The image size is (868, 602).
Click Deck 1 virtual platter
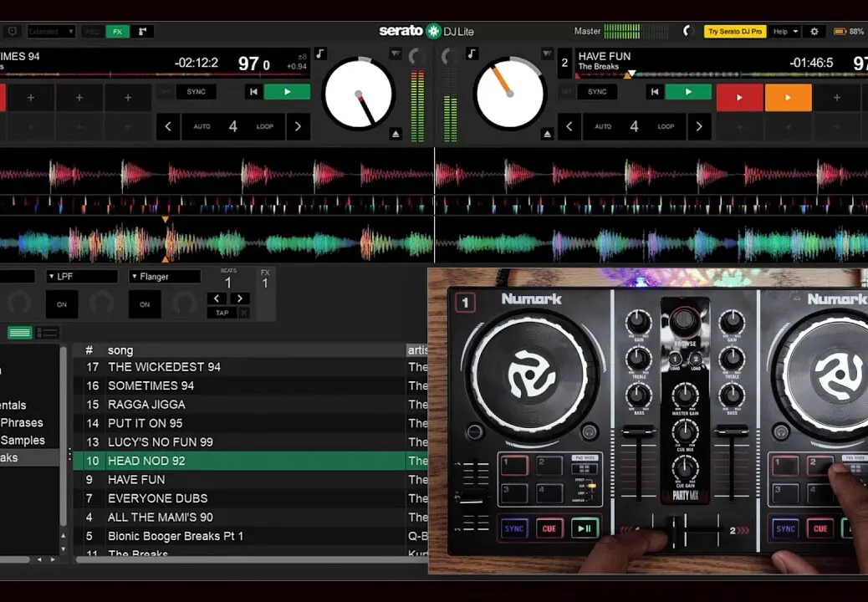tap(359, 94)
